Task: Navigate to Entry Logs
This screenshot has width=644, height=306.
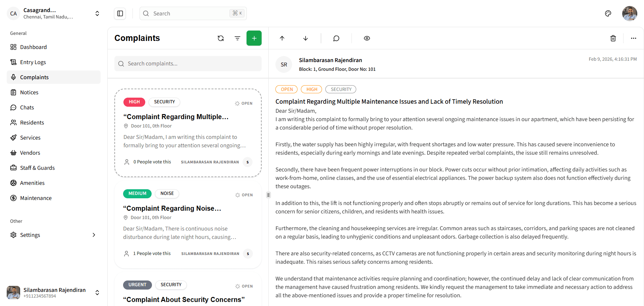Action: 33,62
